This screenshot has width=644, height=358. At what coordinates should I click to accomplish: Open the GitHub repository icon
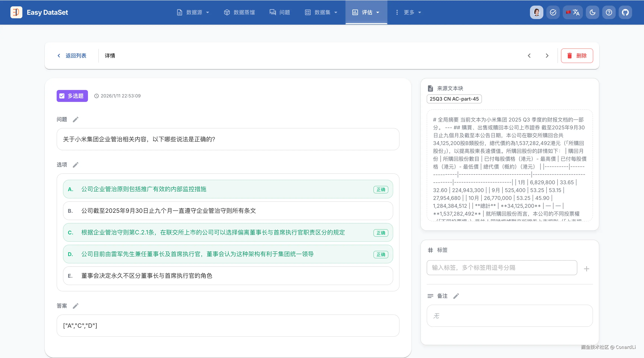tap(625, 12)
